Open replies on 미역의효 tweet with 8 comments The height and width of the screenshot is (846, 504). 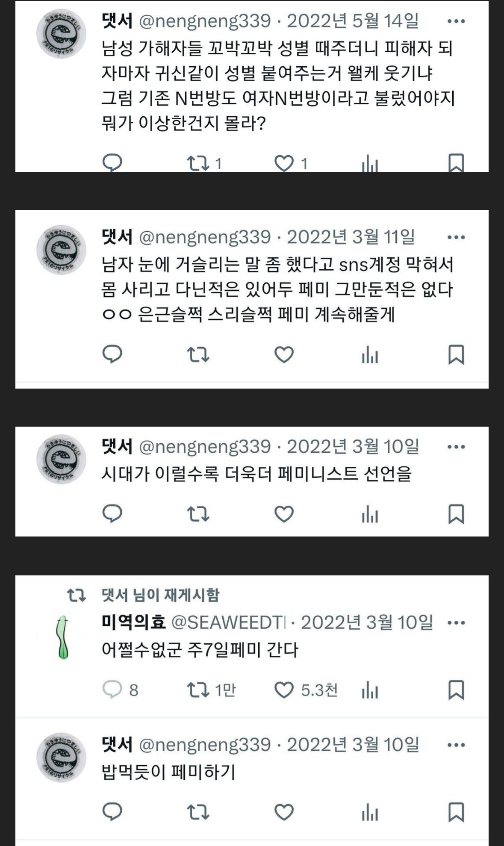pos(112,690)
